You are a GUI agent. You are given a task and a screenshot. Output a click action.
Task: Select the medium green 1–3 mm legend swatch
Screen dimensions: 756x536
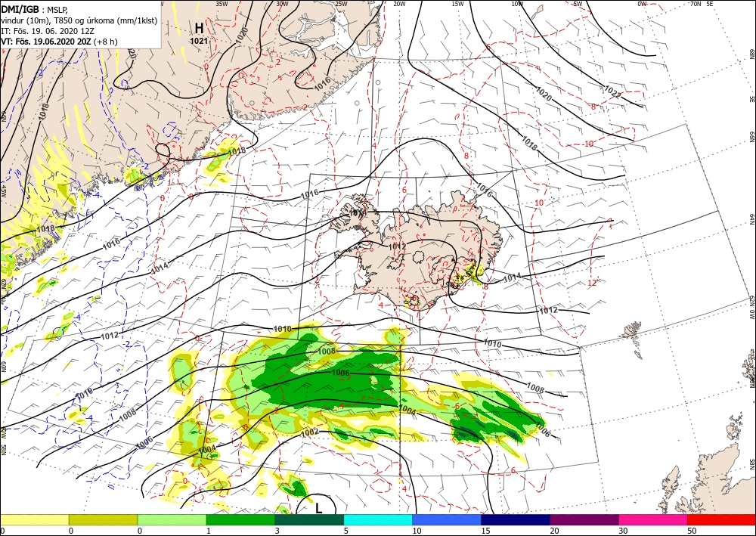click(x=240, y=519)
